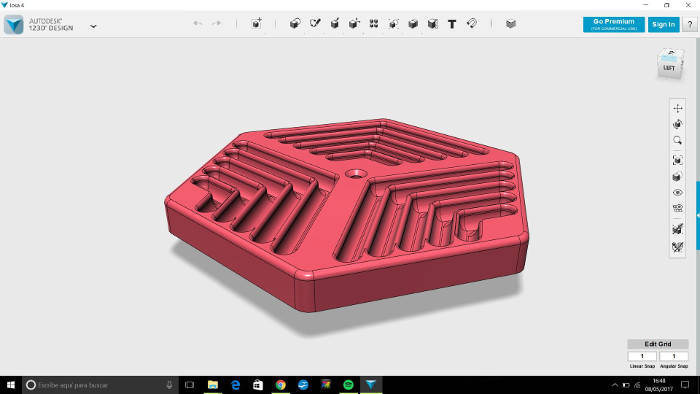Toggle sketch visibility at navigation bar bottom
The width and height of the screenshot is (700, 394).
678,247
